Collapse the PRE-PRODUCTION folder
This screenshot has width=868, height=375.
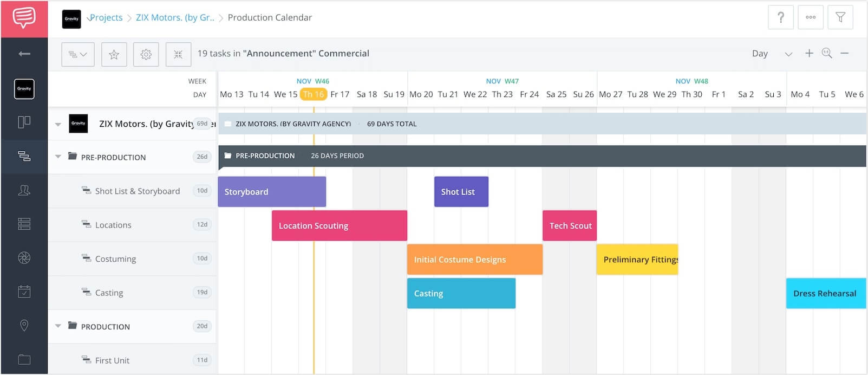[58, 157]
